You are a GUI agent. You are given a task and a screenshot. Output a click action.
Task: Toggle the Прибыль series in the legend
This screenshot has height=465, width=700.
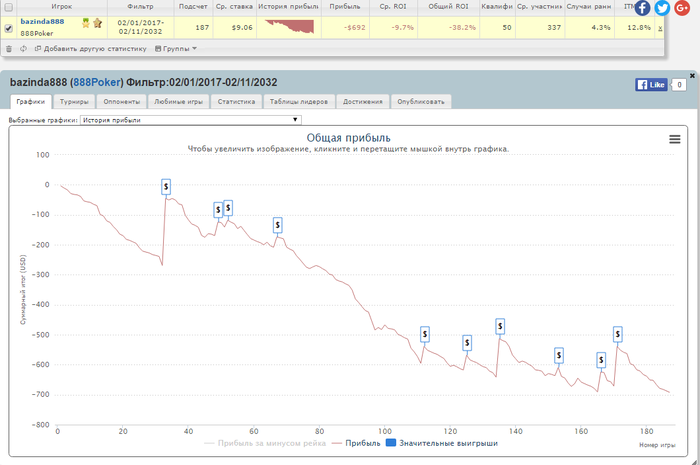[356, 443]
